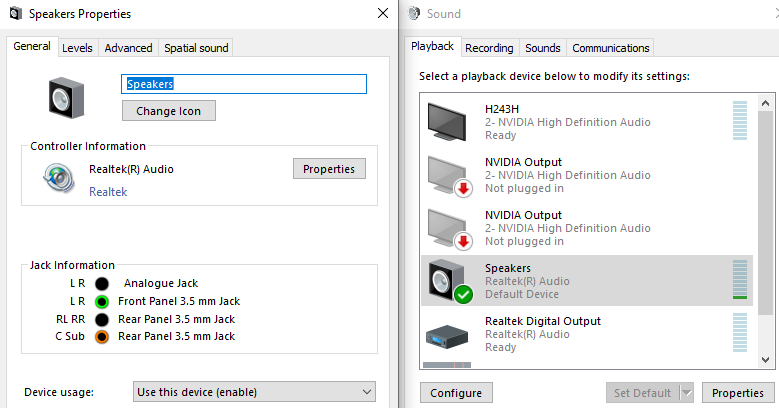Click the Front Panel 3.5 mm Jack label
The image size is (779, 408).
click(x=179, y=301)
